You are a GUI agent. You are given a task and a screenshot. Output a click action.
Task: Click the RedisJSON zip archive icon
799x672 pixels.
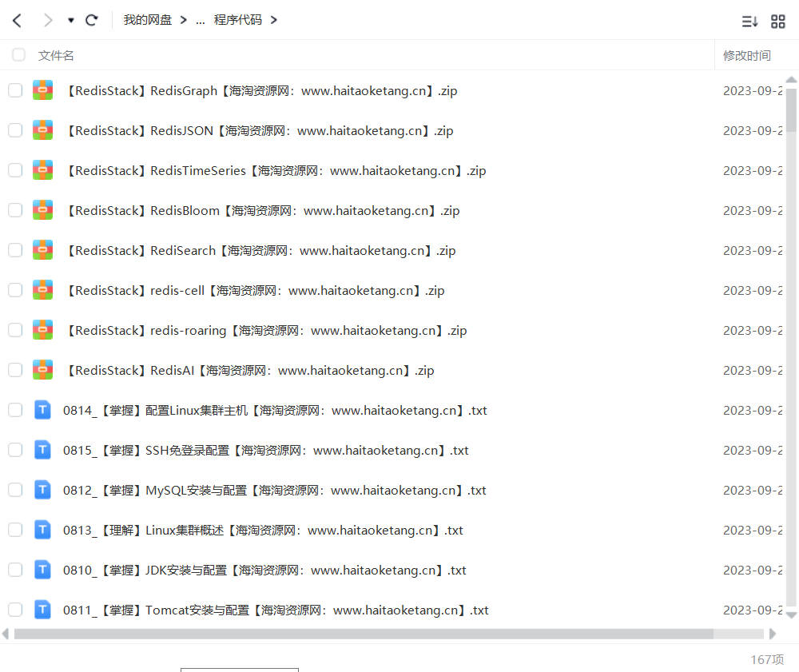pos(43,130)
